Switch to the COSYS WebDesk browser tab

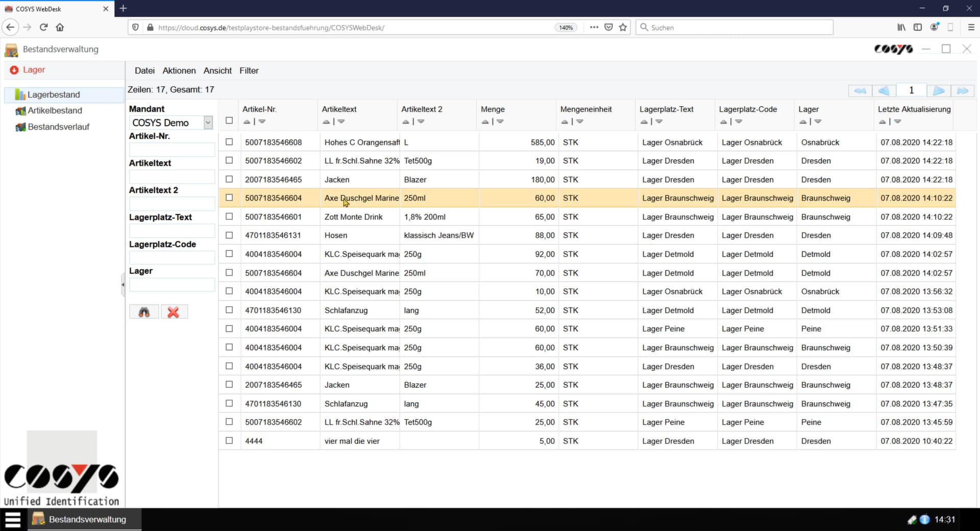[56, 9]
